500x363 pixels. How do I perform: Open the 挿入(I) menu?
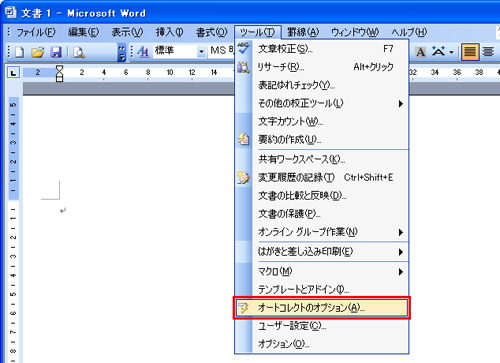click(170, 32)
